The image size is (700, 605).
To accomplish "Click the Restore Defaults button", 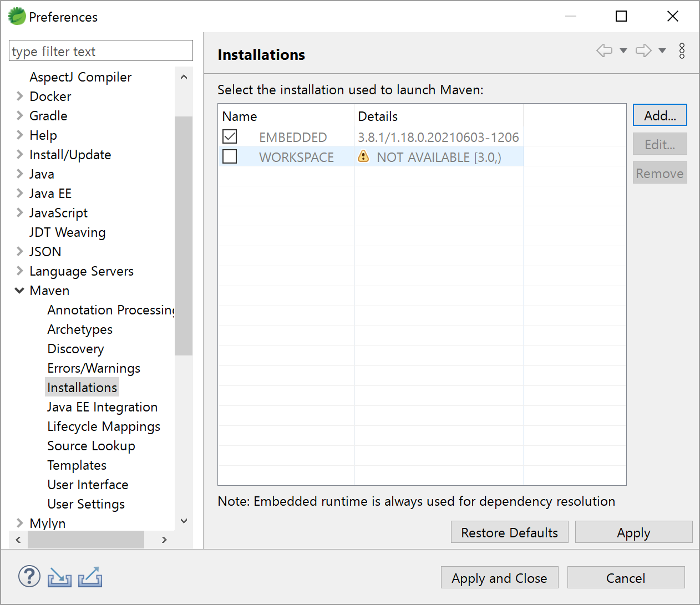I will click(x=509, y=532).
